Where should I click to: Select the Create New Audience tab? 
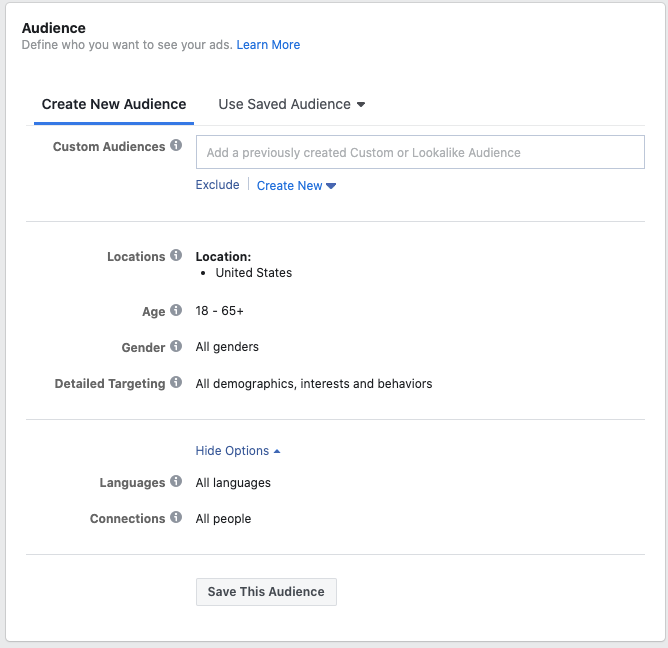click(x=114, y=104)
